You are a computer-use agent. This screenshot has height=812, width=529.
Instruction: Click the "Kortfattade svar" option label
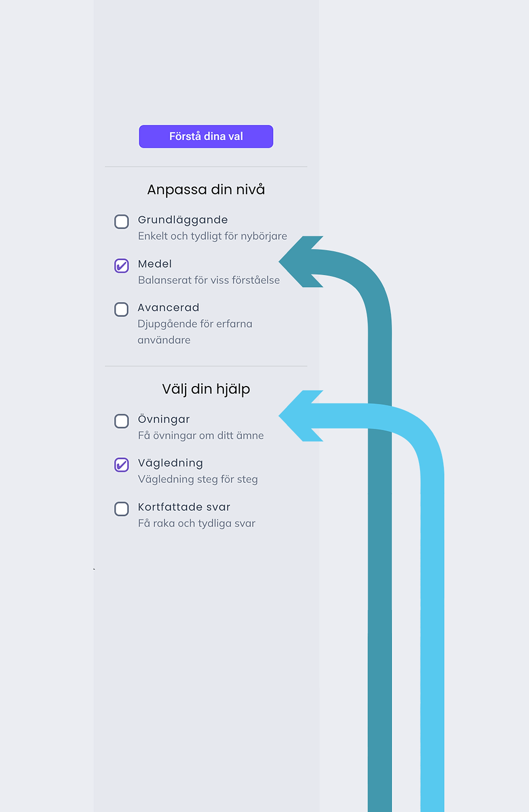[184, 507]
